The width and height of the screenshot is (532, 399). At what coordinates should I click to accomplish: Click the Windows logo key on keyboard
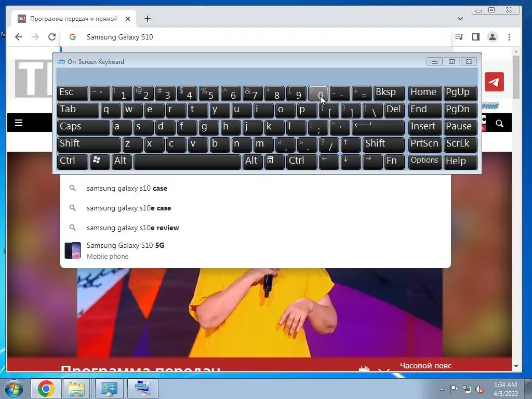[100, 162]
